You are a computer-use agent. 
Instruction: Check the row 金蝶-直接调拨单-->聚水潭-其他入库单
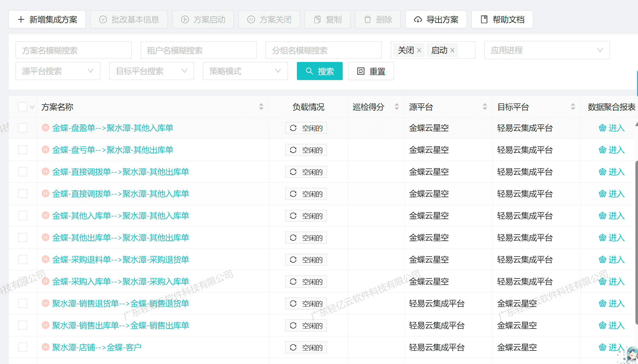point(23,194)
